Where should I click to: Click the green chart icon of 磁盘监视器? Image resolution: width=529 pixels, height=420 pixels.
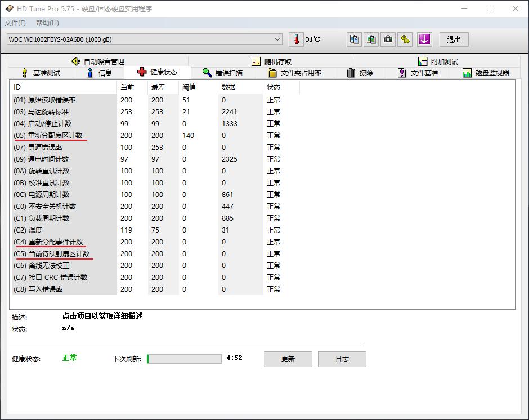[x=467, y=73]
